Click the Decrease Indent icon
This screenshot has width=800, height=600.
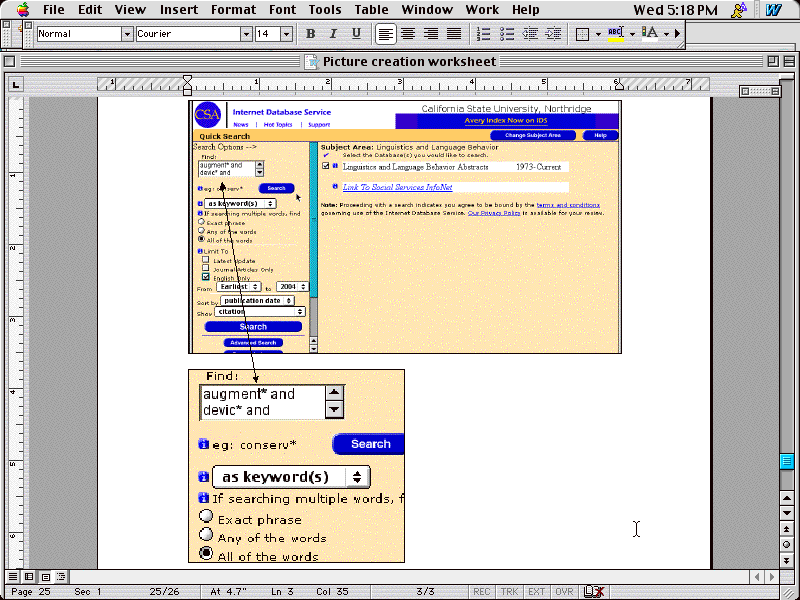coord(530,34)
